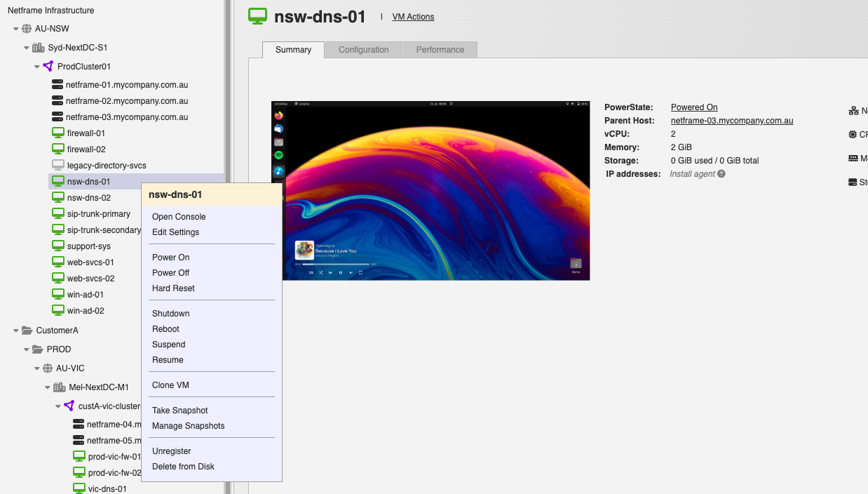
Task: Click the large green VM icon in header
Action: [258, 17]
